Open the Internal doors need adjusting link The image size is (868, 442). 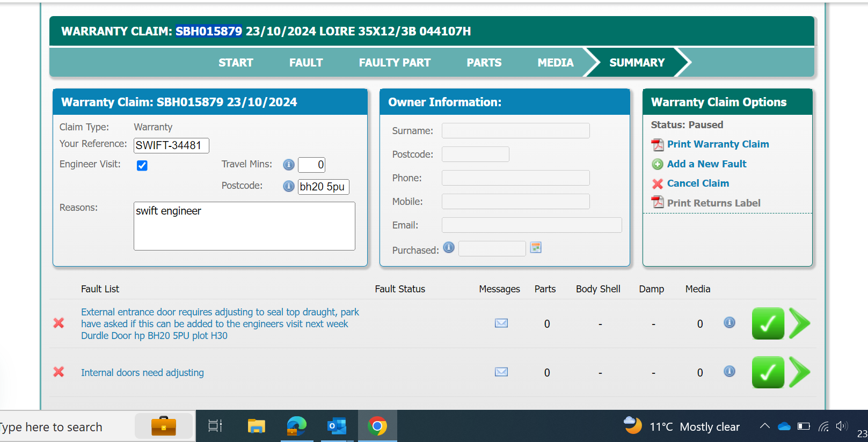tap(142, 372)
